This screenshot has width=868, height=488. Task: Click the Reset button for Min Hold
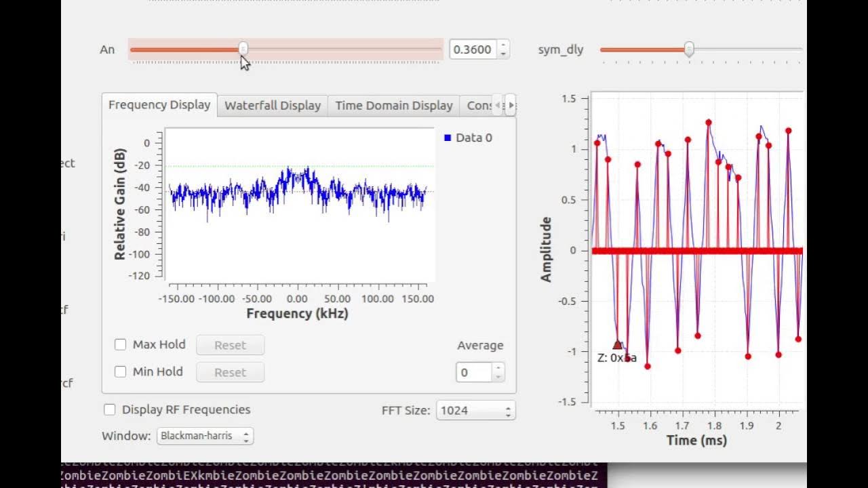click(231, 372)
